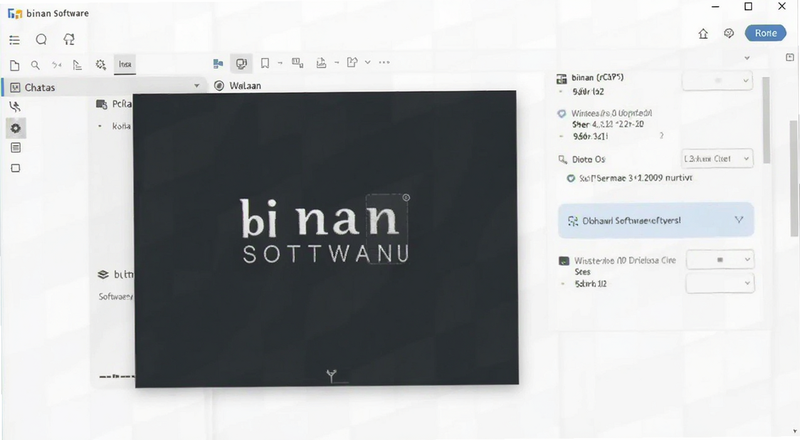Open the dropdown beside Wisstedoe Drielosa Cire
Viewport: 800px width, 440px height.
(x=720, y=260)
